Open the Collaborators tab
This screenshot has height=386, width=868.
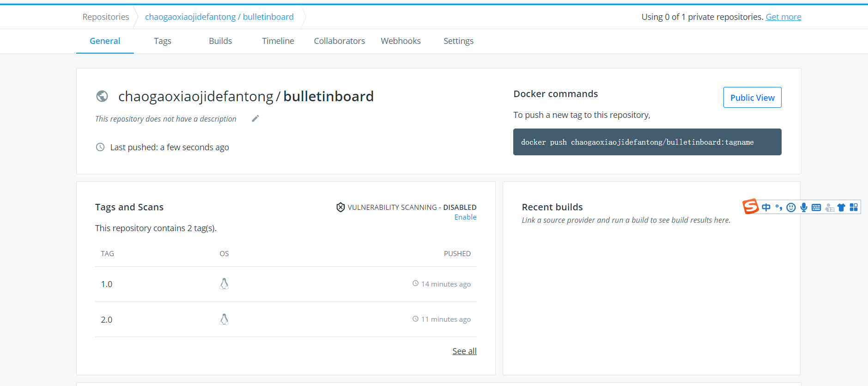tap(340, 41)
